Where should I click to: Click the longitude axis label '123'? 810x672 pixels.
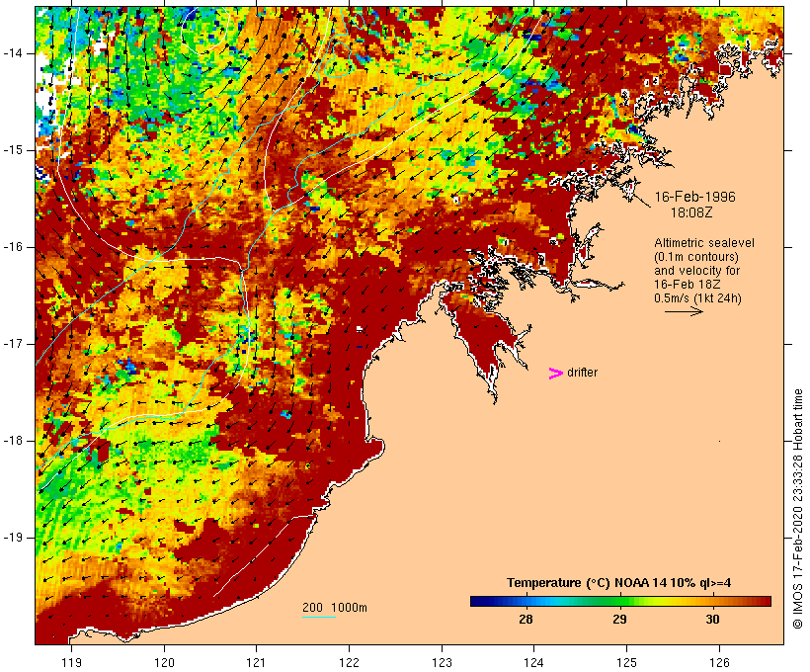[x=442, y=663]
